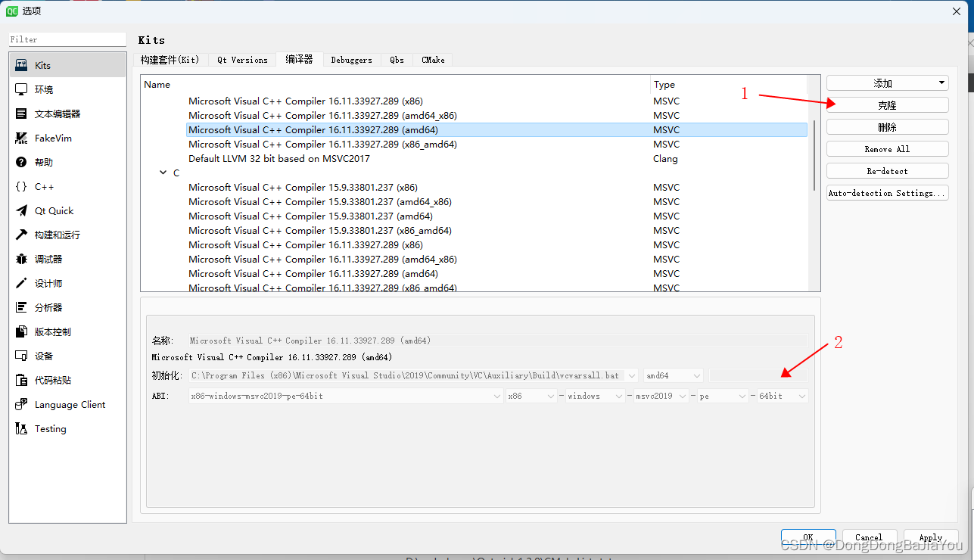Select the 设备 devices icon
The width and height of the screenshot is (974, 560).
pyautogui.click(x=21, y=356)
